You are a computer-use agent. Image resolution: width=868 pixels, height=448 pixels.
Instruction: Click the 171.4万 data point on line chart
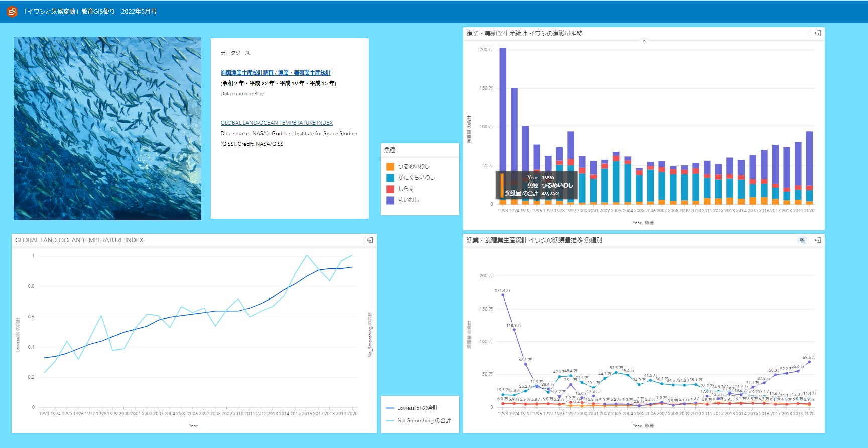(503, 295)
